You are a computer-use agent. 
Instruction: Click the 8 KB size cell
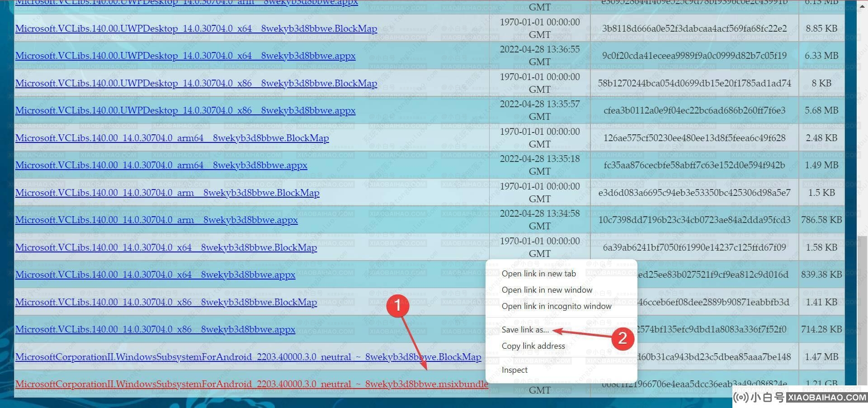pos(821,83)
